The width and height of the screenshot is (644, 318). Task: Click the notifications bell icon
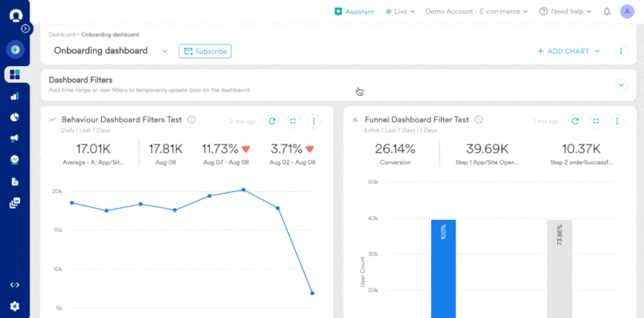[607, 12]
